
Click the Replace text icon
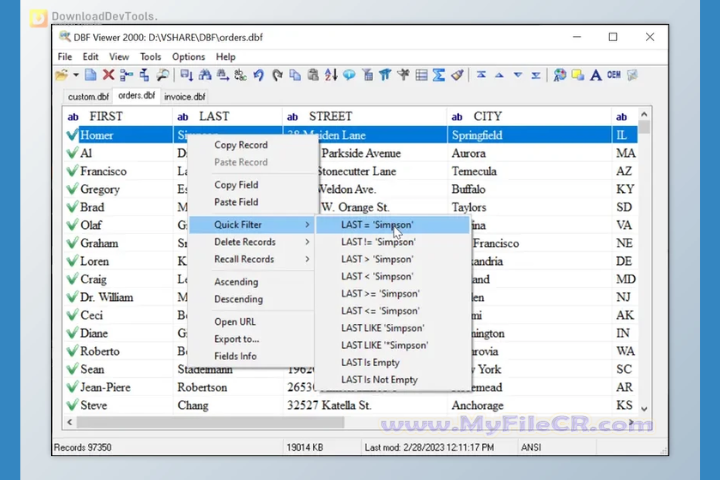(x=240, y=75)
